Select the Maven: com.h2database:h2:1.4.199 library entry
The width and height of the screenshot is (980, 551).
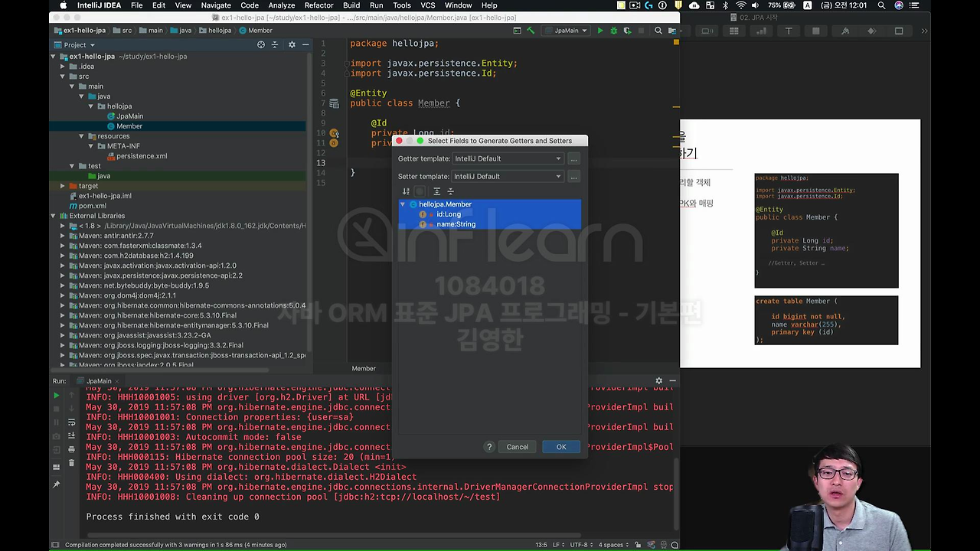click(136, 256)
